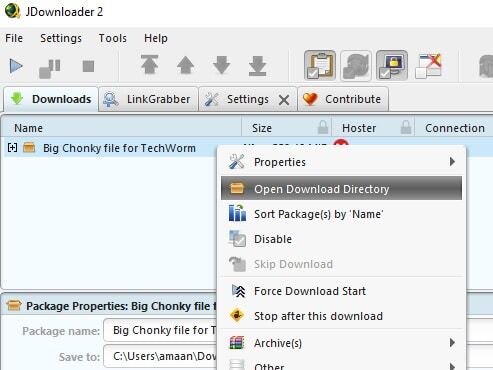493x370 pixels.
Task: Open the File menu
Action: click(x=14, y=38)
